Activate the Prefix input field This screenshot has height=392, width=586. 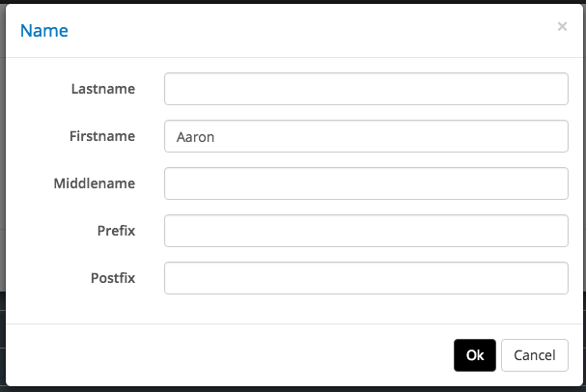(x=366, y=231)
